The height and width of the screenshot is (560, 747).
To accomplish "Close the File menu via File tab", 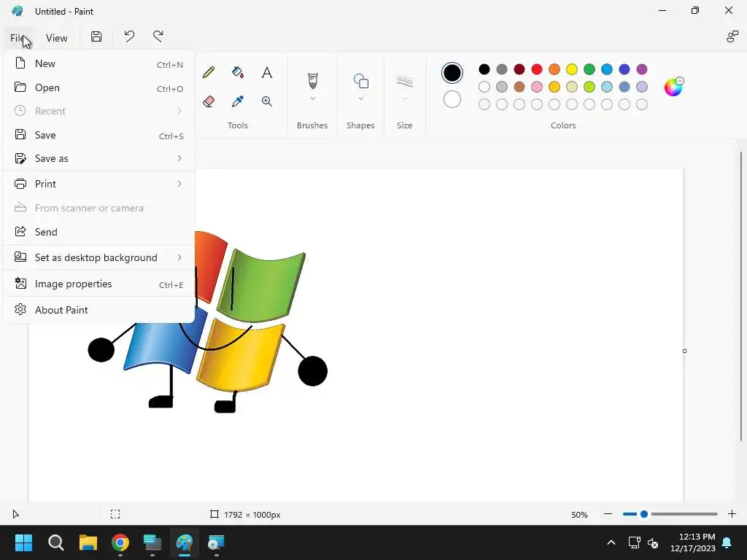I will pyautogui.click(x=18, y=38).
